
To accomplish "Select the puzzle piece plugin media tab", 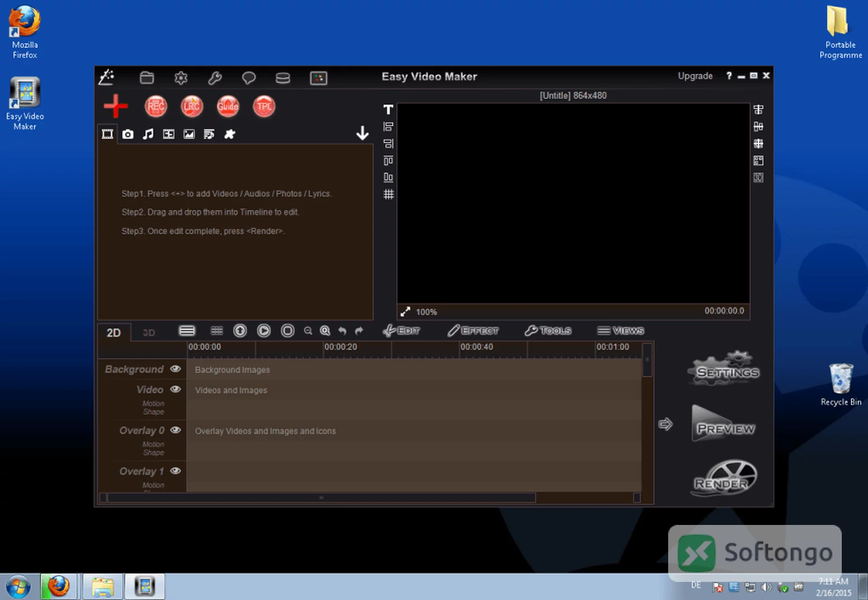I will 230,134.
